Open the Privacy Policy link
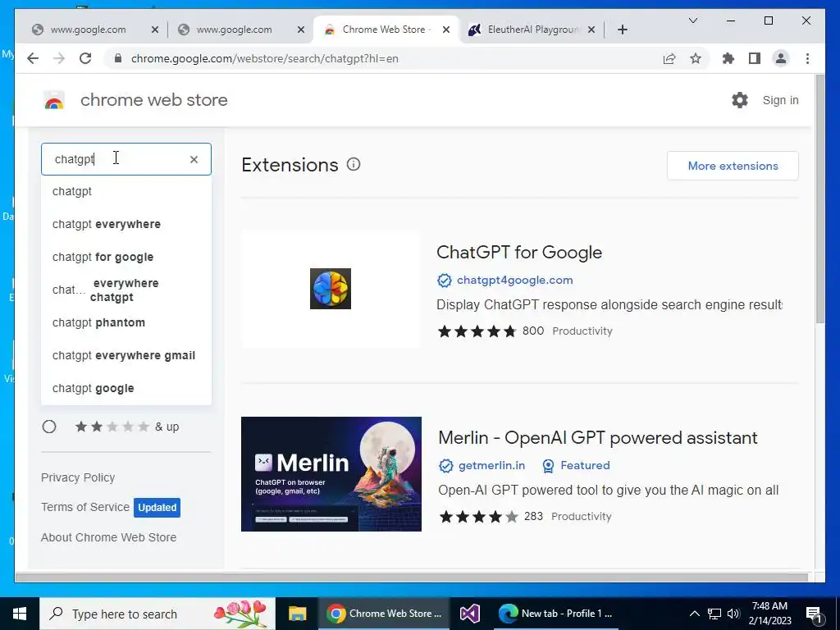 pos(78,477)
